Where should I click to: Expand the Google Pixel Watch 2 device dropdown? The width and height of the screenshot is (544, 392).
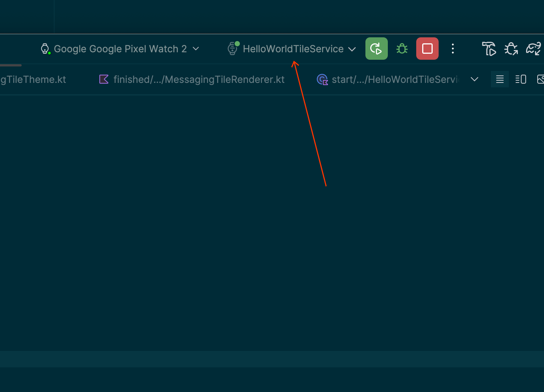(196, 49)
